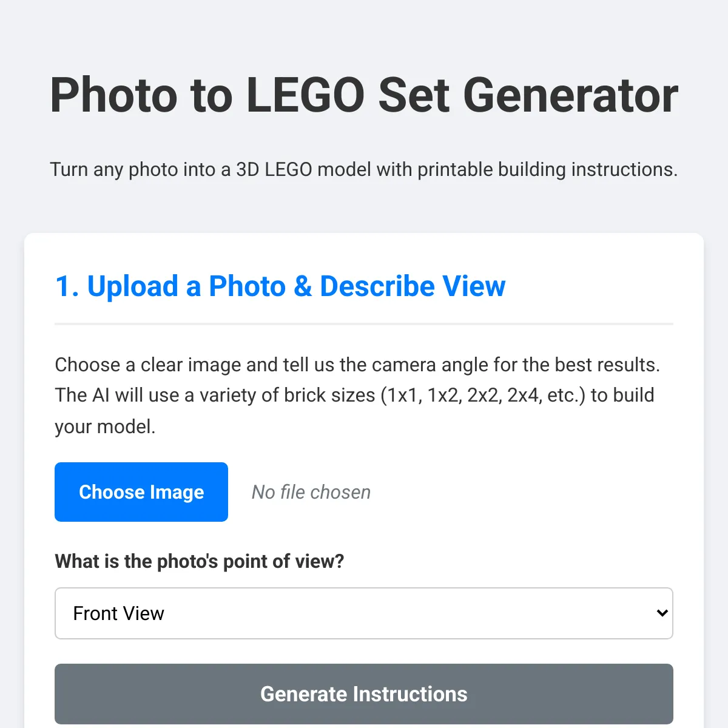Expand the dropdown chevron arrow

coord(662,613)
